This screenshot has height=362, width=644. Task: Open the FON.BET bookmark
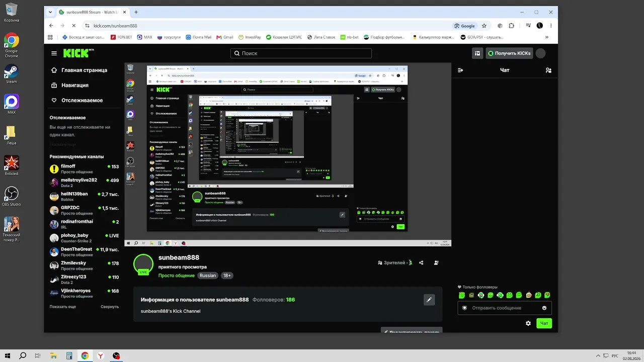[x=121, y=37]
